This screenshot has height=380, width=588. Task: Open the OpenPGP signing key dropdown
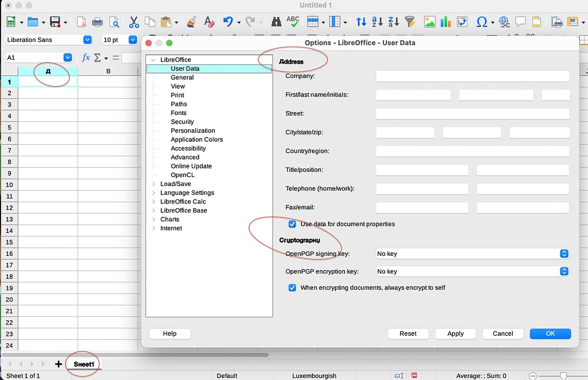563,254
